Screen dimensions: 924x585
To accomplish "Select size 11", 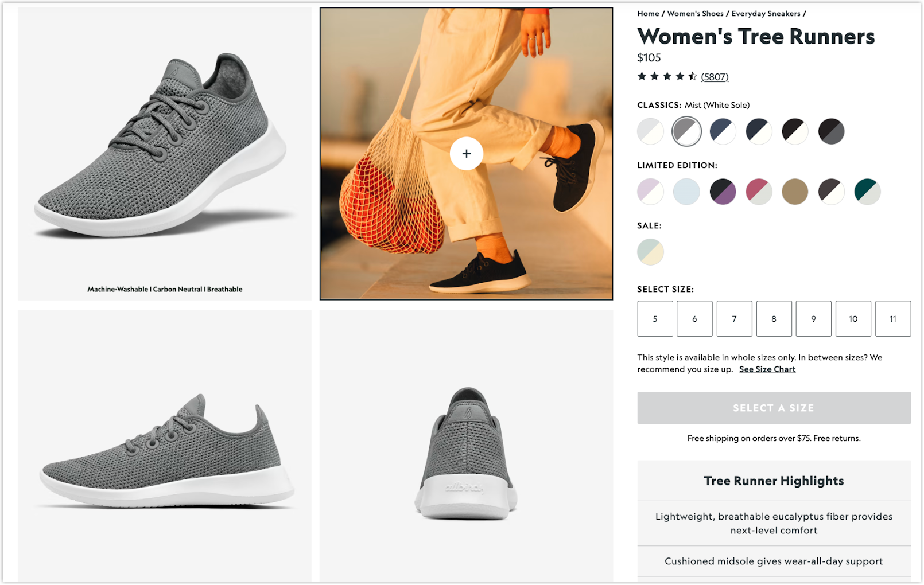I will tap(893, 319).
